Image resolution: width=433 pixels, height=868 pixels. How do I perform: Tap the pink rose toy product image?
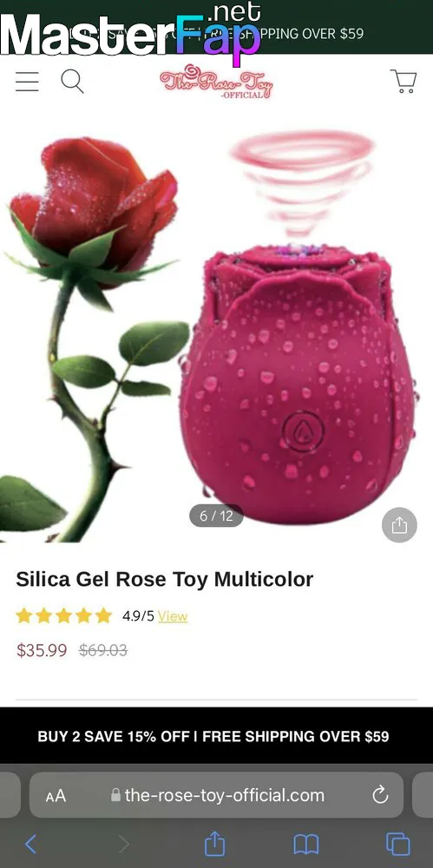point(298,382)
